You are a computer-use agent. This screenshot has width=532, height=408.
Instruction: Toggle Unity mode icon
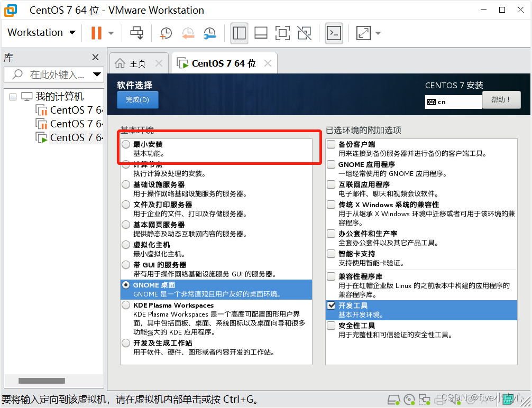[304, 33]
